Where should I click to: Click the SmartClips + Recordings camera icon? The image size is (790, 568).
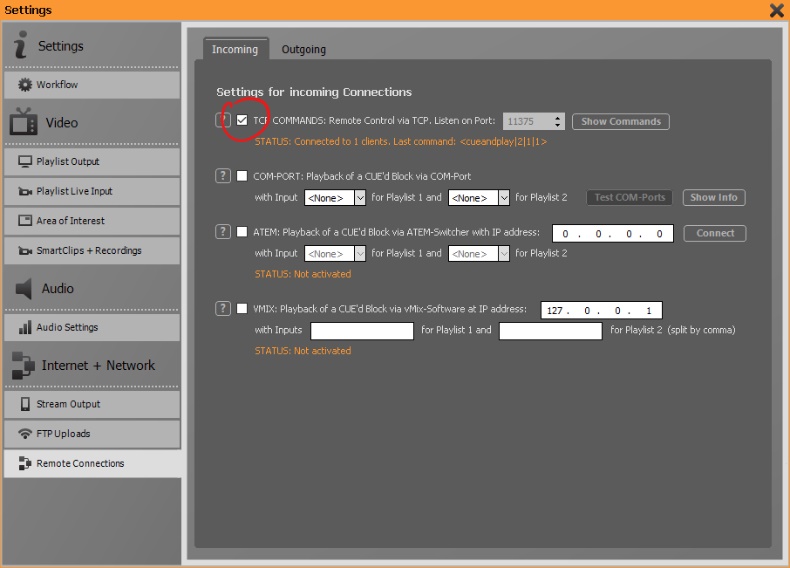point(25,250)
